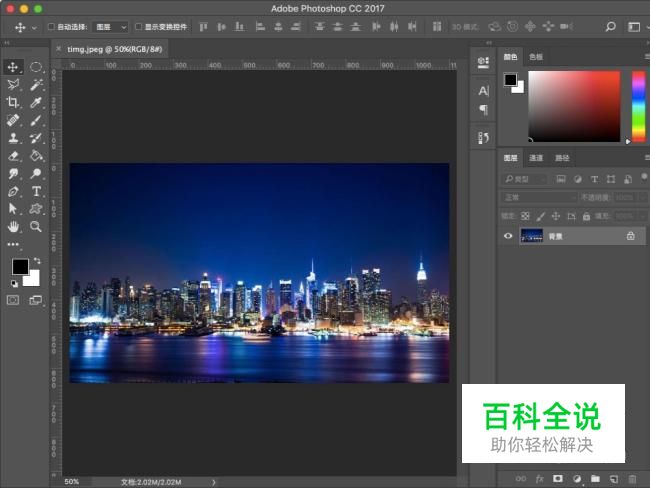This screenshot has height=488, width=650.
Task: Click the timg.jpeg document tab
Action: coord(115,48)
